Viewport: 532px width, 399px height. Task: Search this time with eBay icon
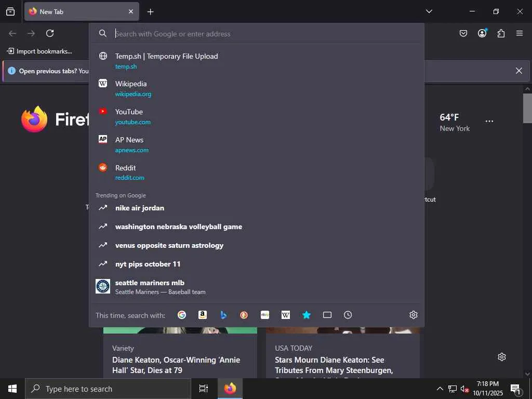coord(265,315)
